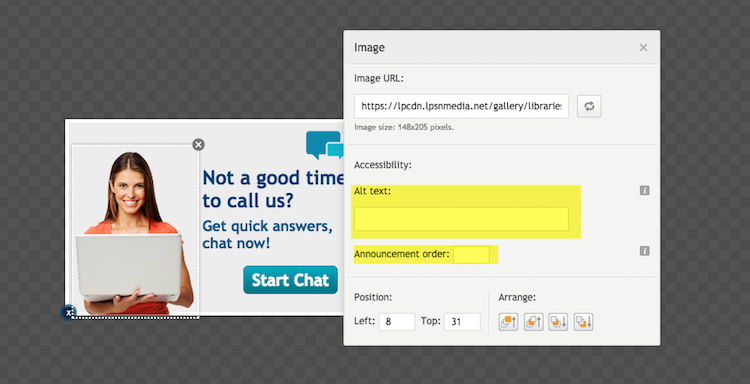Click the 'Image' dialog title
The width and height of the screenshot is (750, 384).
coord(369,47)
